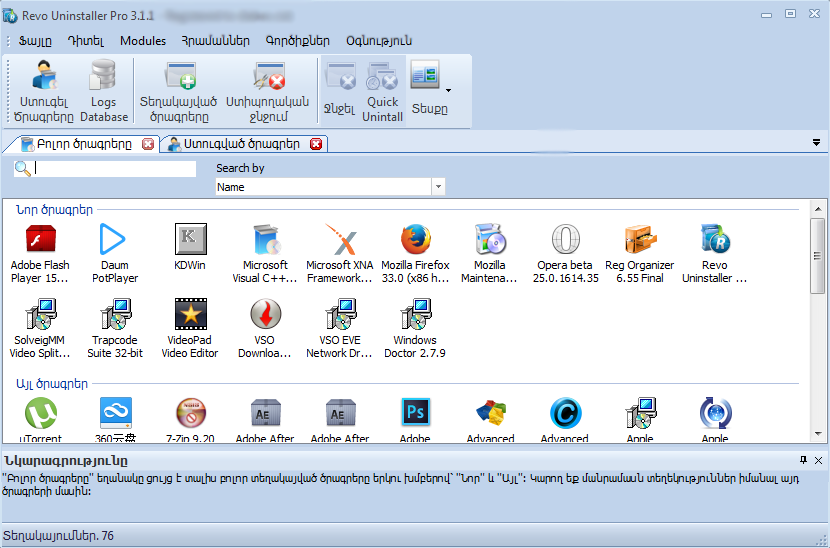Click the scrollbar up arrow
This screenshot has height=548, width=830.
tap(818, 209)
